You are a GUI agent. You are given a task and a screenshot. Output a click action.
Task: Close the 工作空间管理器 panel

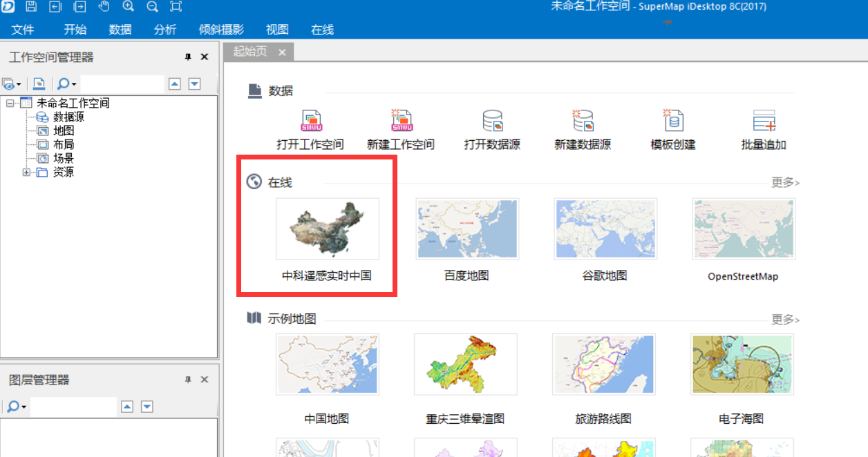[205, 57]
